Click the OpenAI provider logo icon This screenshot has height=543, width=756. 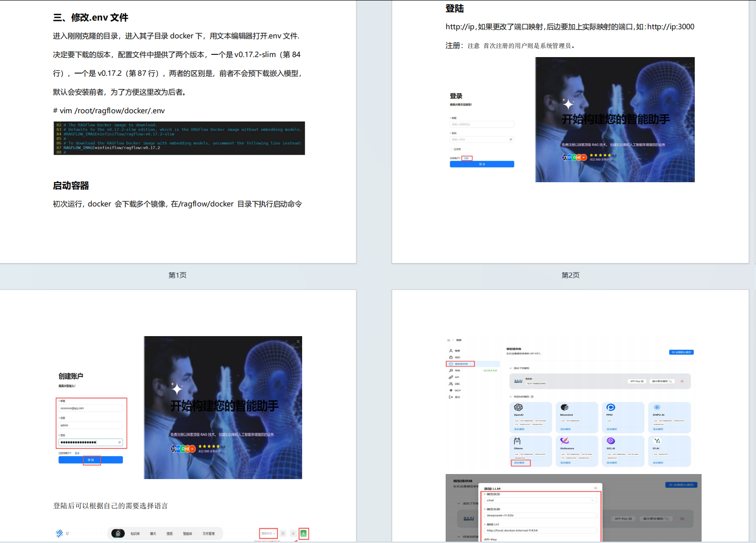519,407
